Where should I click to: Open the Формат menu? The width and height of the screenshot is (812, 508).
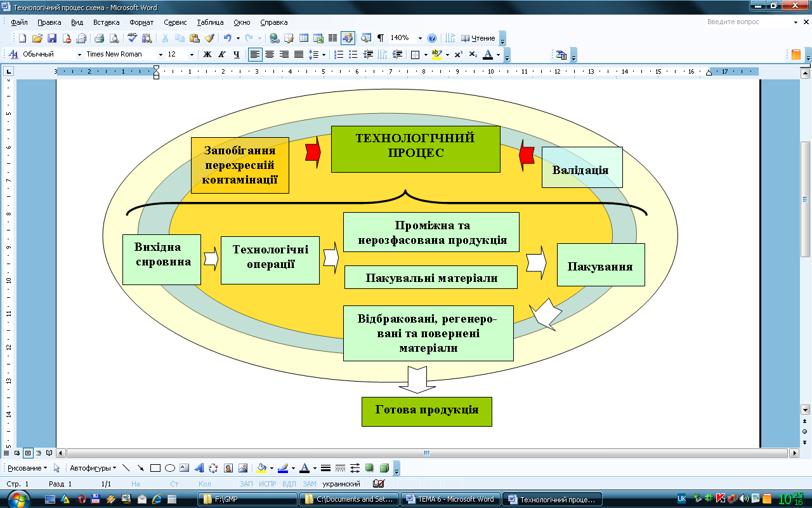coord(141,22)
